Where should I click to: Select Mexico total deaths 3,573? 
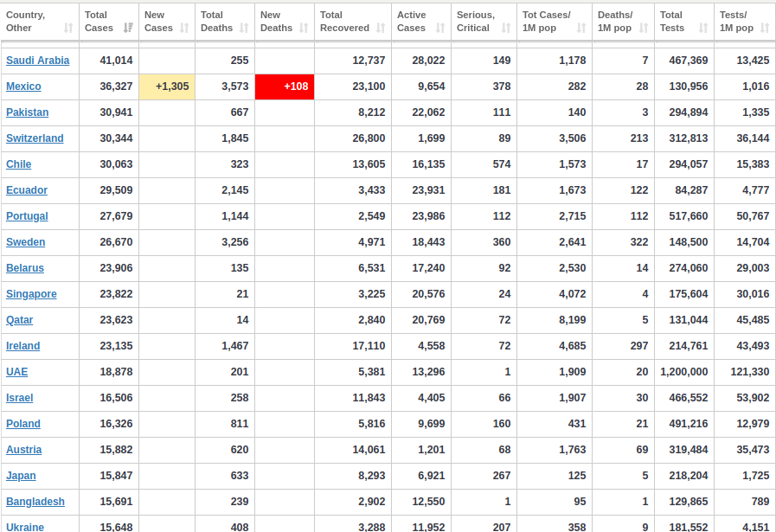(x=235, y=87)
